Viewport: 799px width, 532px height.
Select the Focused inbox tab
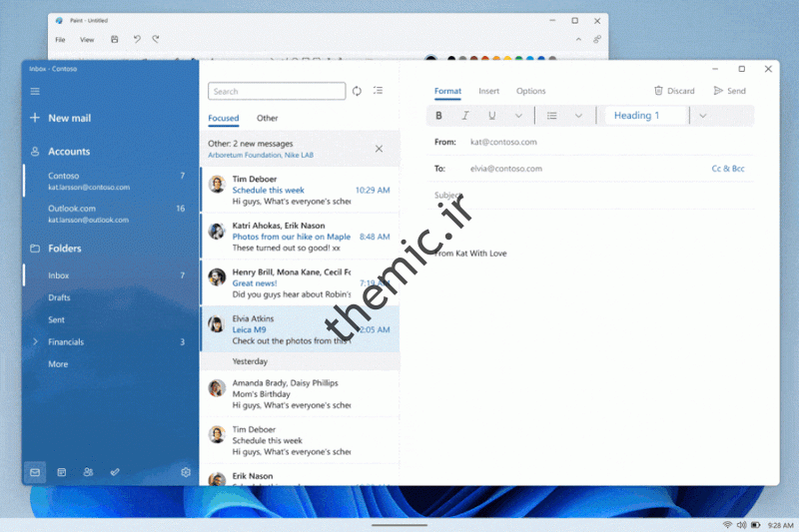click(223, 118)
